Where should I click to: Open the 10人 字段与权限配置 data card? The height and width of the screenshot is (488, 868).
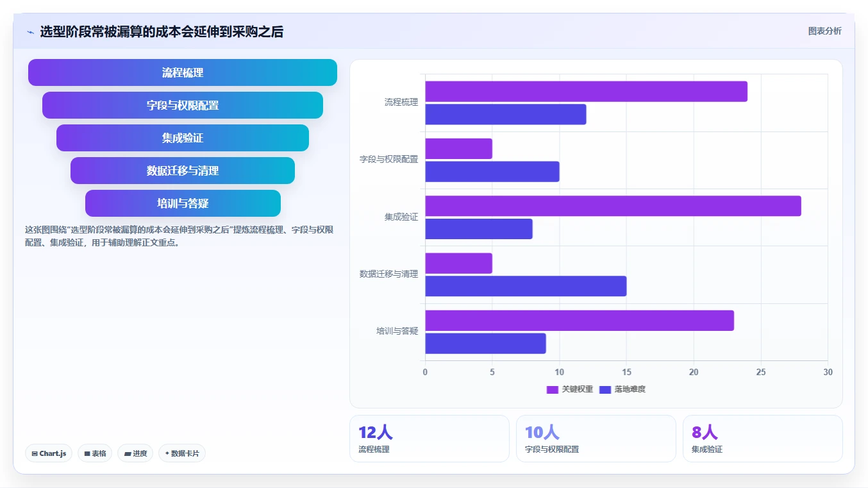pos(596,439)
